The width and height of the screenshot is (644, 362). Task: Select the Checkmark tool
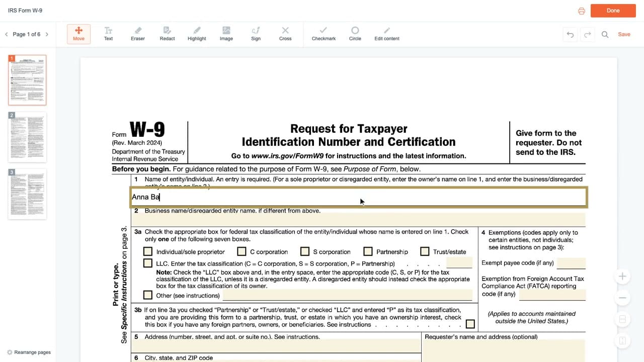(324, 34)
